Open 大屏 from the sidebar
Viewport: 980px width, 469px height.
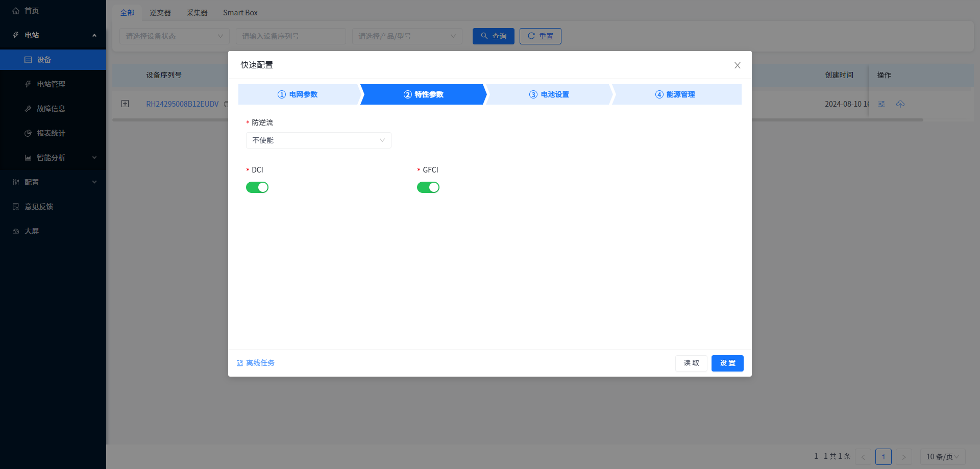pyautogui.click(x=32, y=231)
